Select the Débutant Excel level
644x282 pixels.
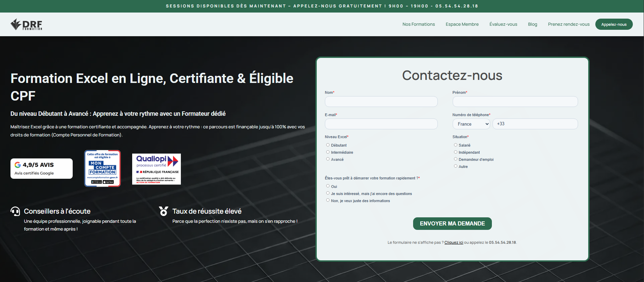pyautogui.click(x=328, y=145)
